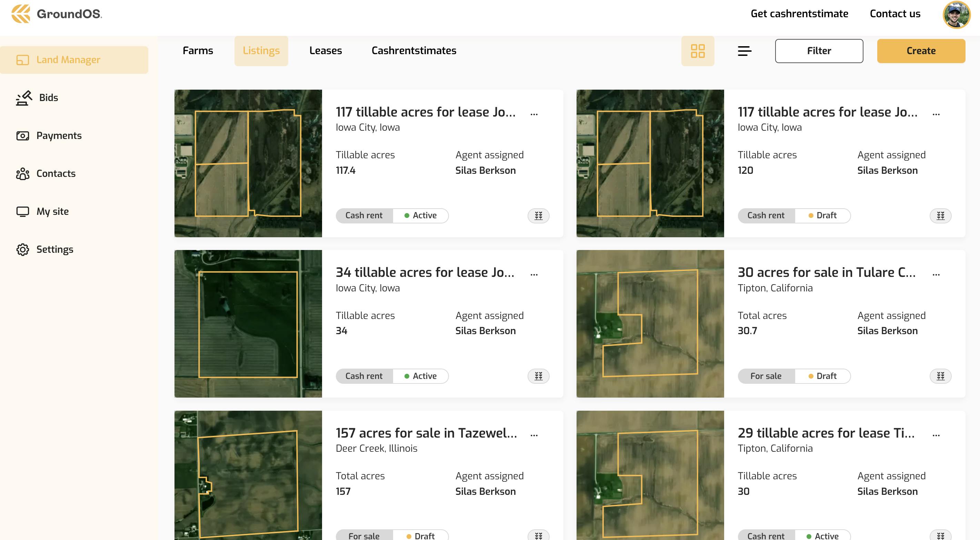Open the Cashrentstimates tab
980x540 pixels.
[x=414, y=51]
